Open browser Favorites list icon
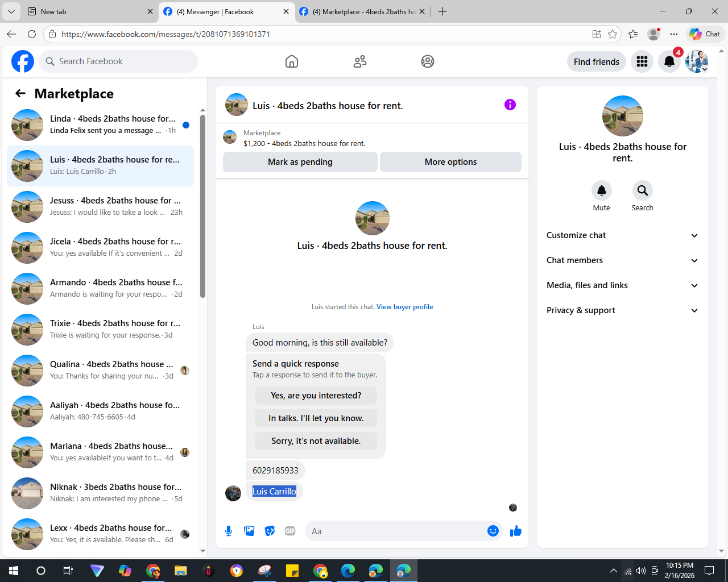The height and width of the screenshot is (582, 728). click(633, 34)
